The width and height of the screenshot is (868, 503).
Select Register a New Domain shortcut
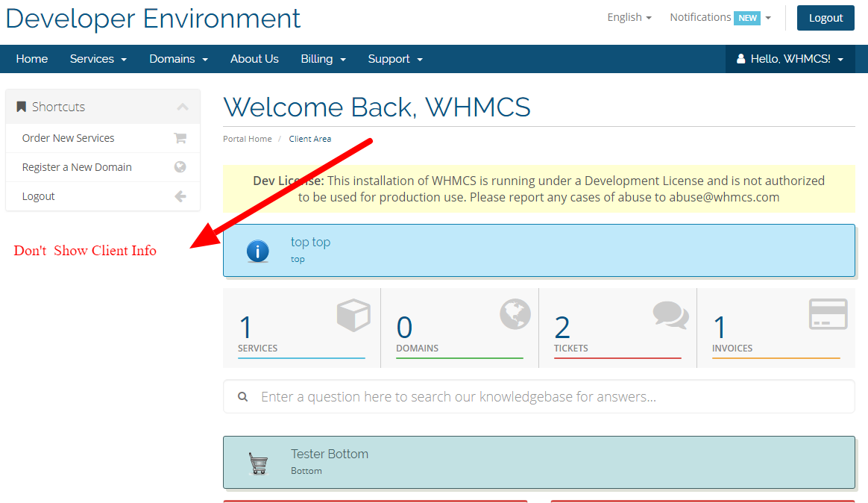103,166
